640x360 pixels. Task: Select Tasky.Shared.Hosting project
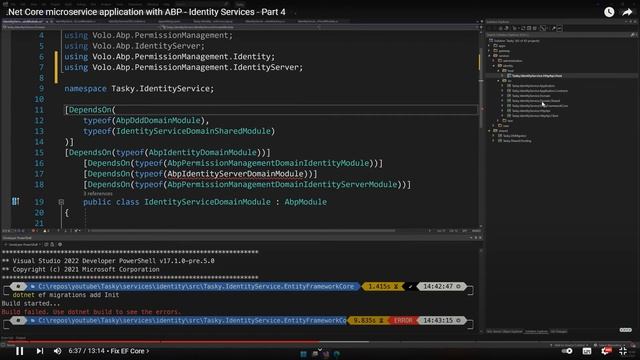(517, 141)
